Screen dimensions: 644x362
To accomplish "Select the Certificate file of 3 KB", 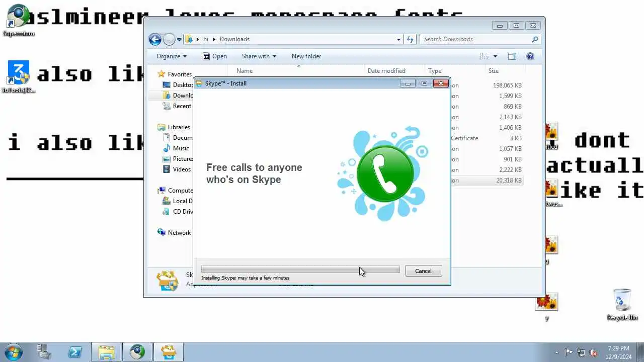I will click(x=487, y=138).
